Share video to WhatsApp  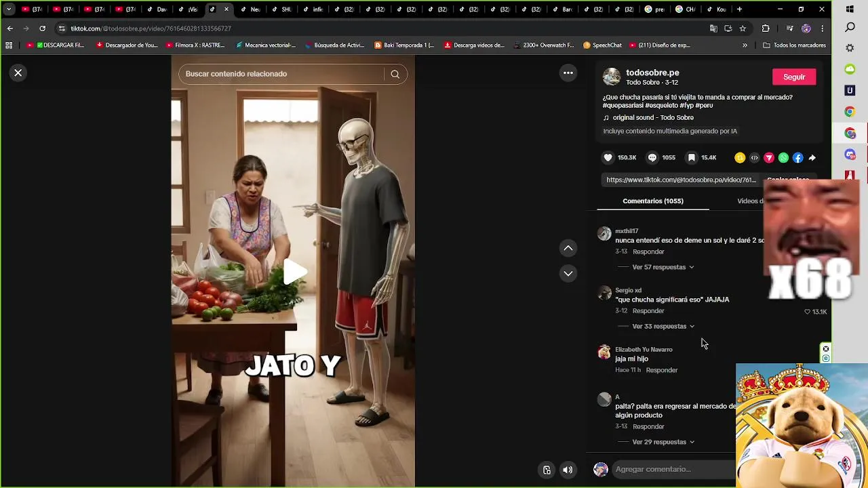(x=783, y=157)
